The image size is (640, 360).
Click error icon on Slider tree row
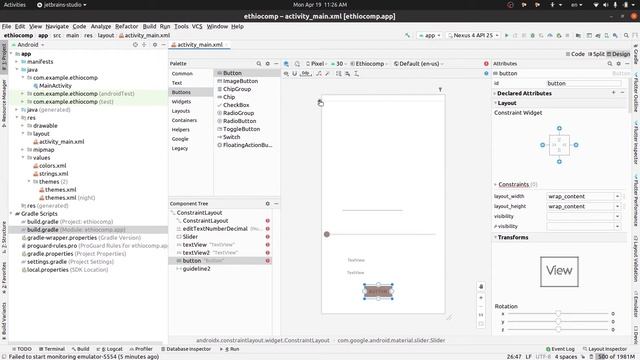pos(268,237)
